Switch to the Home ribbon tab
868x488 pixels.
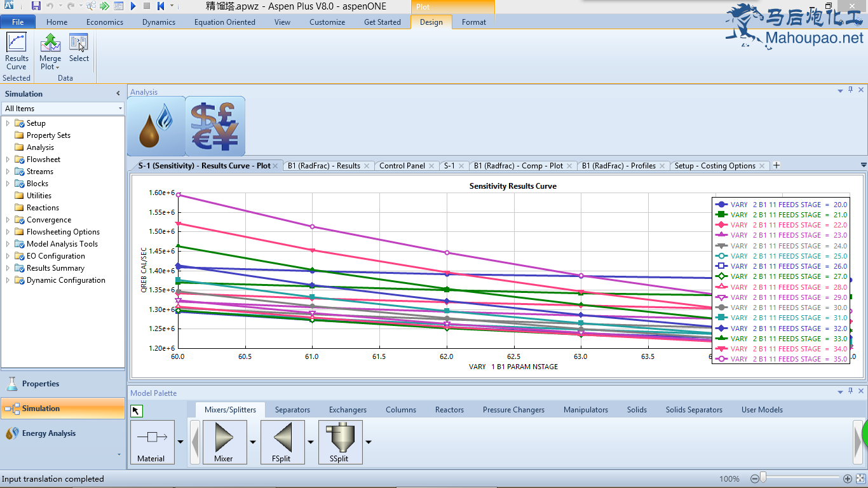pos(57,22)
